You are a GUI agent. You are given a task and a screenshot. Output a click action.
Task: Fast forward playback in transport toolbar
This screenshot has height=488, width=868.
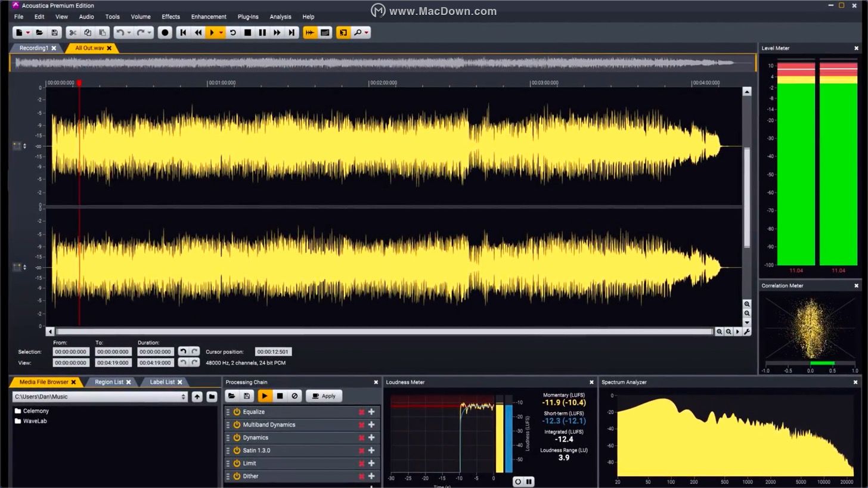(277, 33)
